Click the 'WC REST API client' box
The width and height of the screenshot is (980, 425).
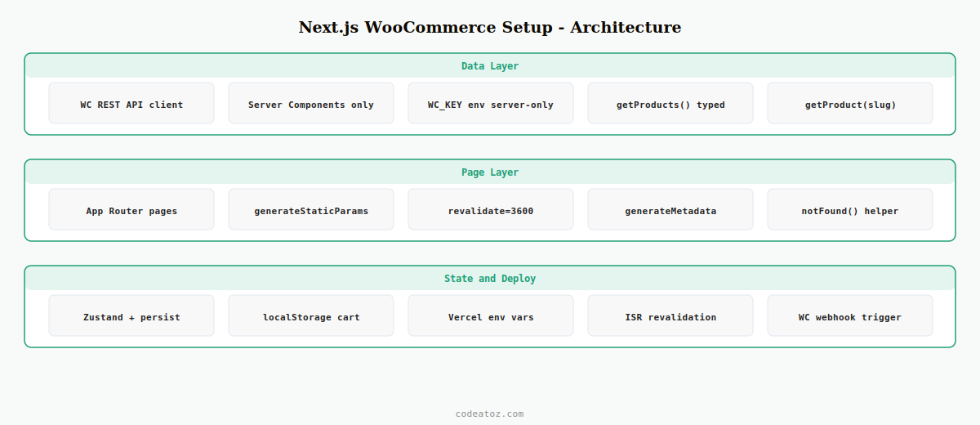pos(131,103)
